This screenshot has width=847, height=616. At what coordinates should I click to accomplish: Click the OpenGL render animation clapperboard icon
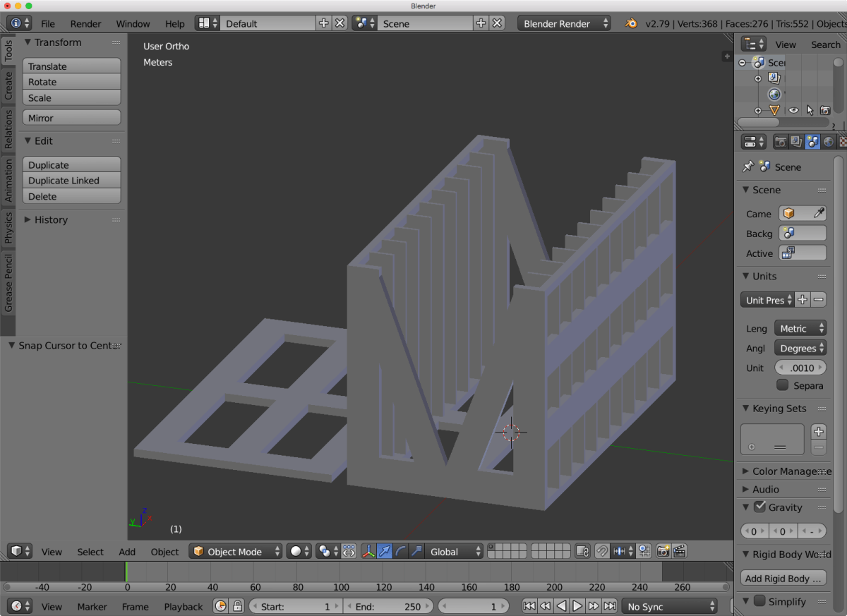[678, 551]
